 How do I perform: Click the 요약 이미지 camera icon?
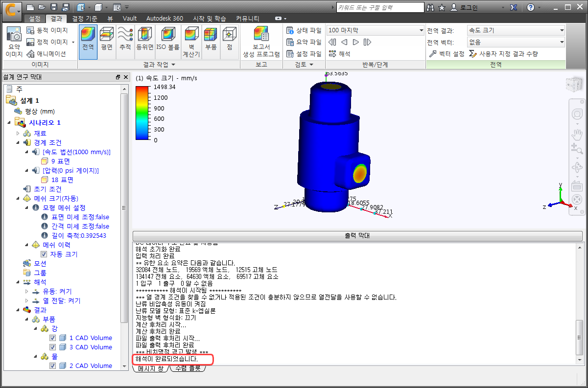[x=14, y=35]
